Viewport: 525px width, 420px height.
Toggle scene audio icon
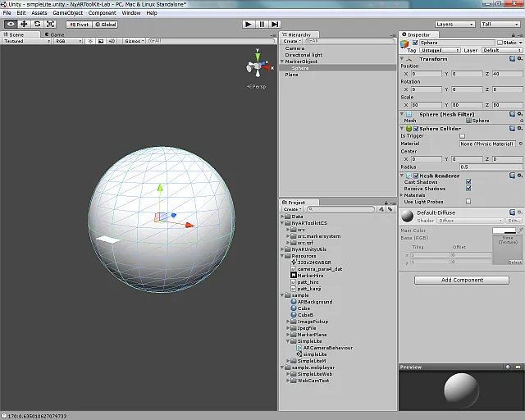tap(112, 41)
